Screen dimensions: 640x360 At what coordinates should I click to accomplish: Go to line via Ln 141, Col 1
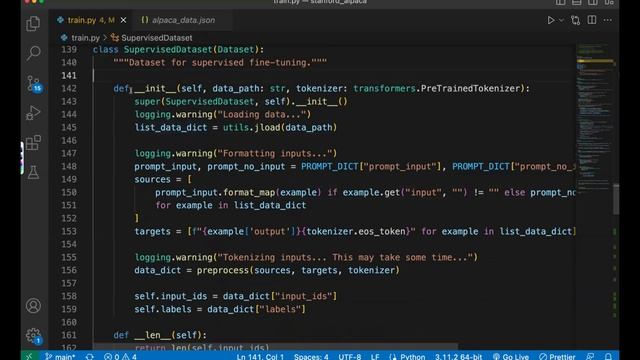(260, 356)
